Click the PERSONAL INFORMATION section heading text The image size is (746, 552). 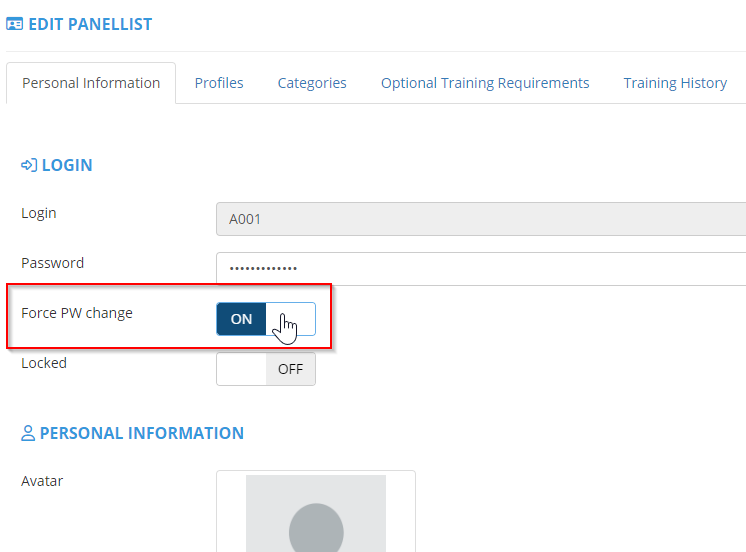coord(142,434)
